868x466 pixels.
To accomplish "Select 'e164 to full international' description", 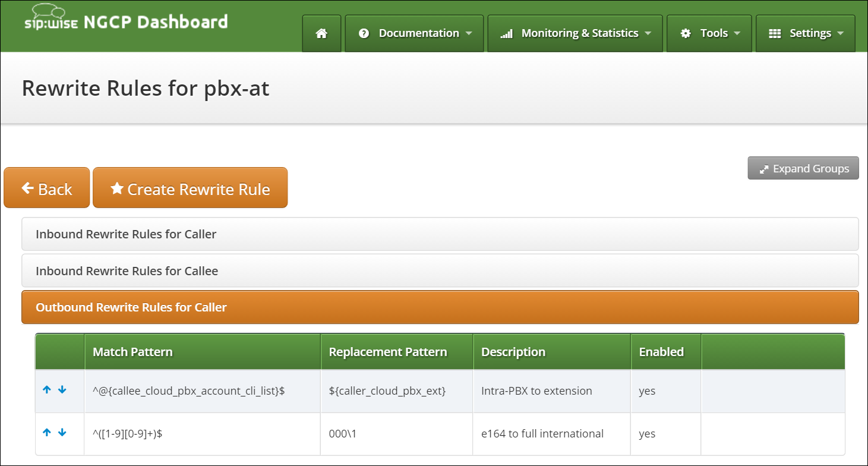I will (542, 434).
